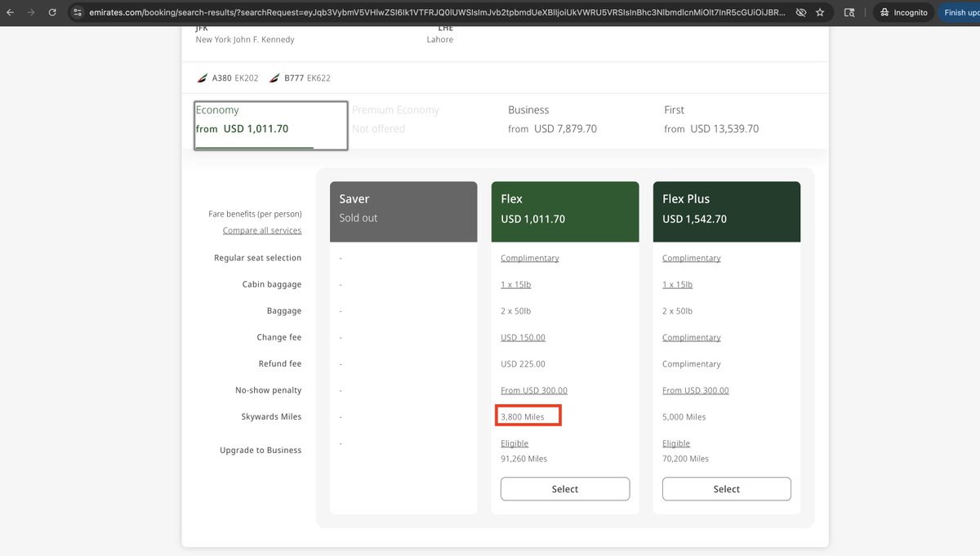Open site information icon in address bar

point(77,13)
